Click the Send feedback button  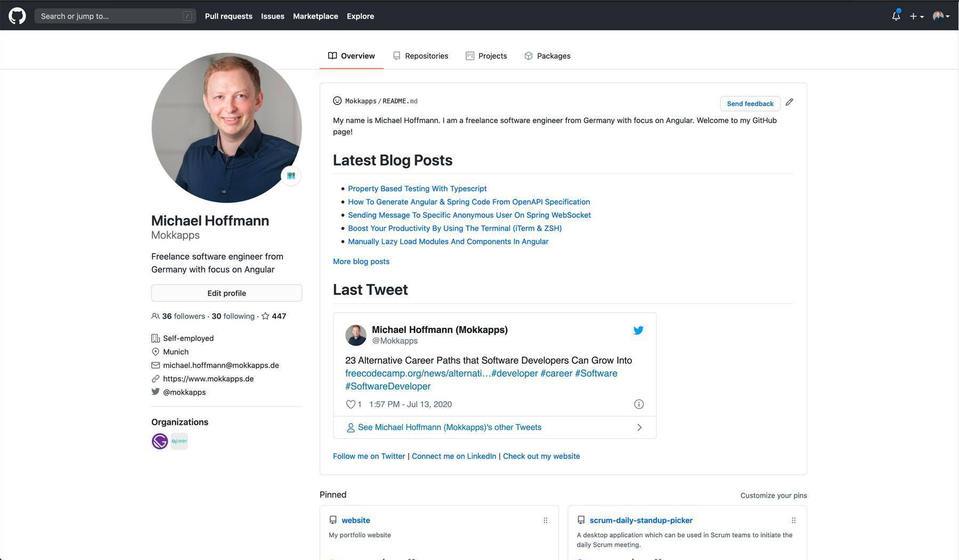(750, 103)
